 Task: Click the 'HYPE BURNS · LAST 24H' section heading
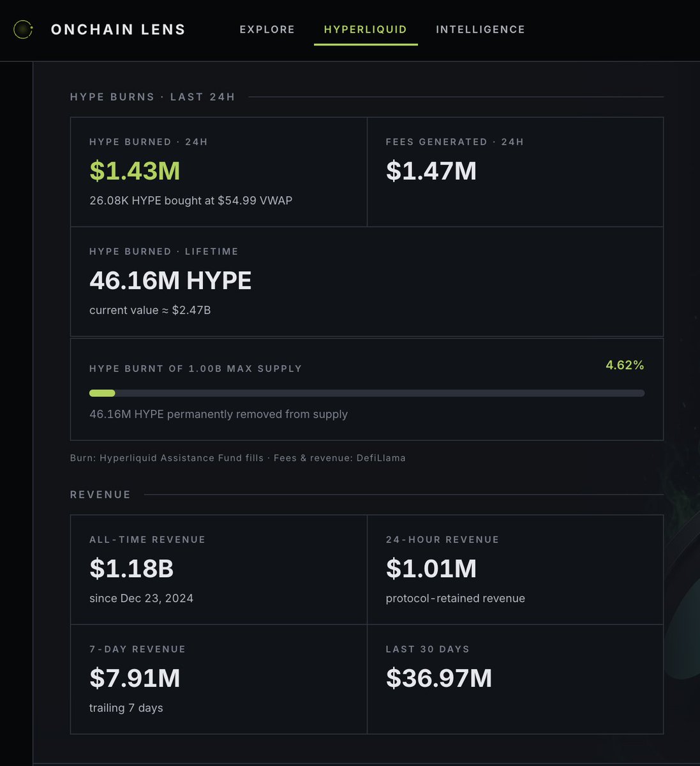pyautogui.click(x=153, y=97)
